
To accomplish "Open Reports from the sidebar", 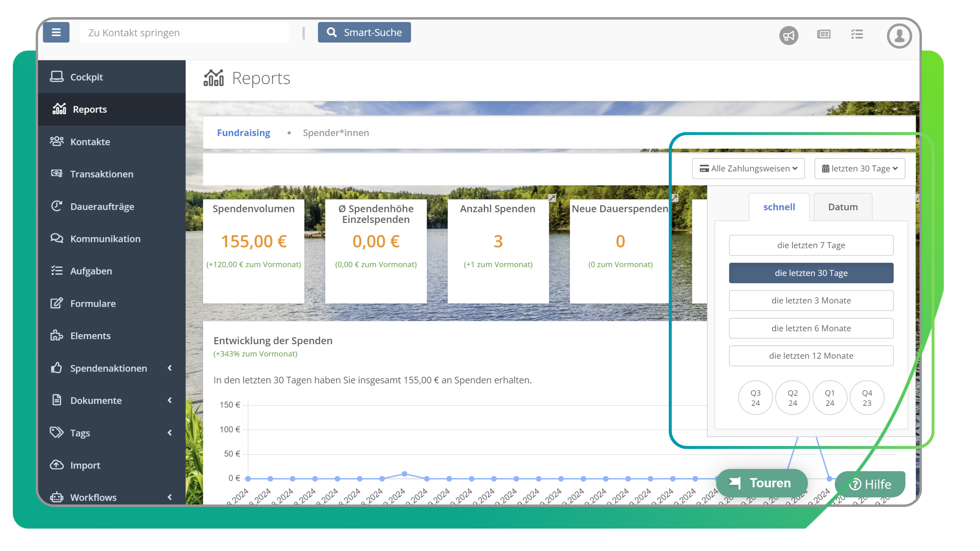I will click(90, 109).
